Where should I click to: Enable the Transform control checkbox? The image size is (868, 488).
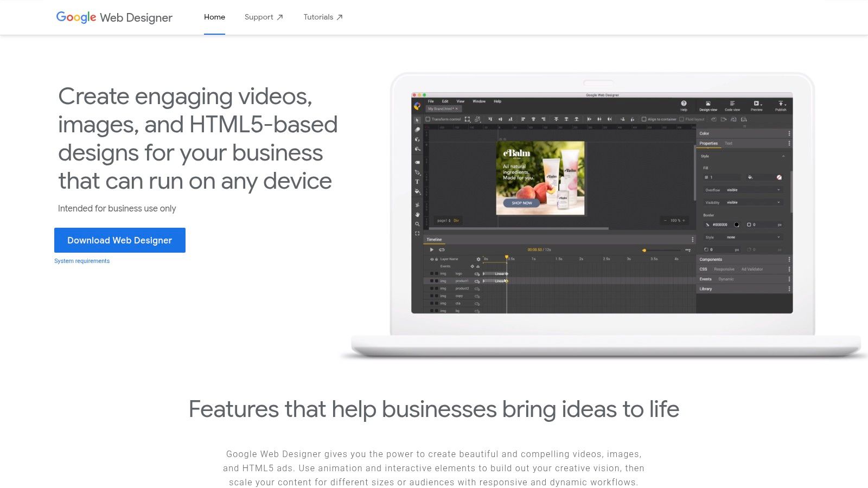428,118
